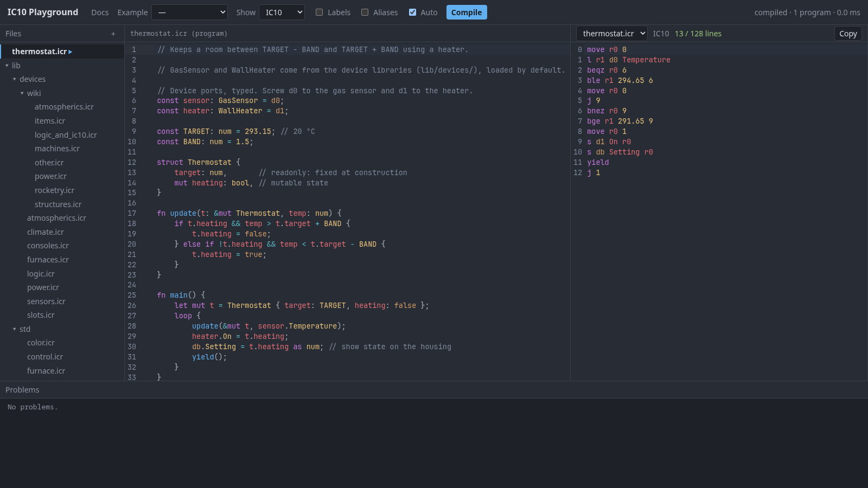This screenshot has height=488, width=868.
Task: Copy the compiled IC10 output
Action: 848,34
